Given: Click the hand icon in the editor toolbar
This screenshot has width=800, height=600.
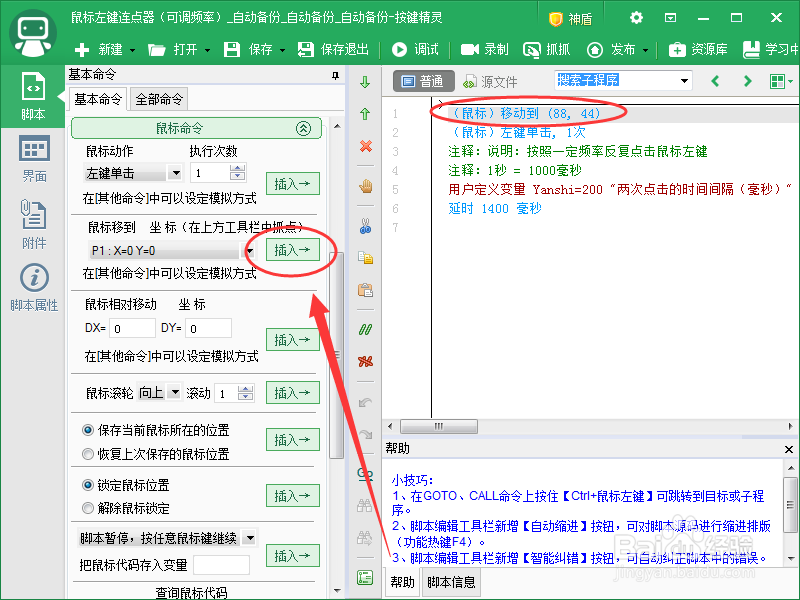Looking at the screenshot, I should [x=365, y=186].
